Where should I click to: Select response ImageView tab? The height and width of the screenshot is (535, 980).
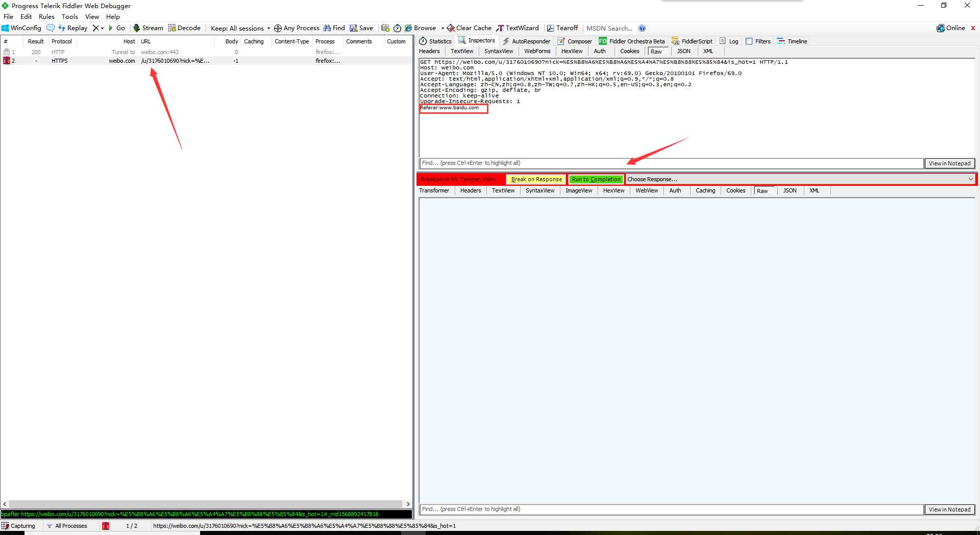578,190
